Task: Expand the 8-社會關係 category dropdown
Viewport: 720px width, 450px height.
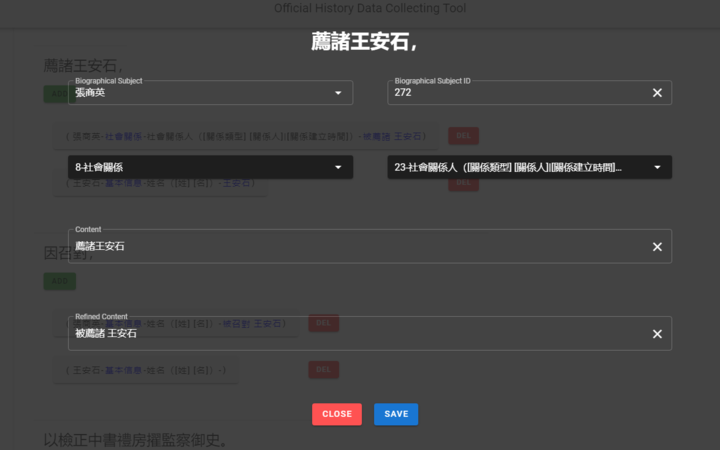Action: pos(210,167)
